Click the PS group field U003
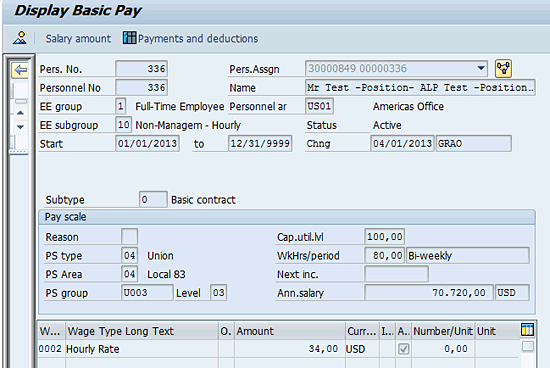The width and height of the screenshot is (550, 368). (147, 293)
